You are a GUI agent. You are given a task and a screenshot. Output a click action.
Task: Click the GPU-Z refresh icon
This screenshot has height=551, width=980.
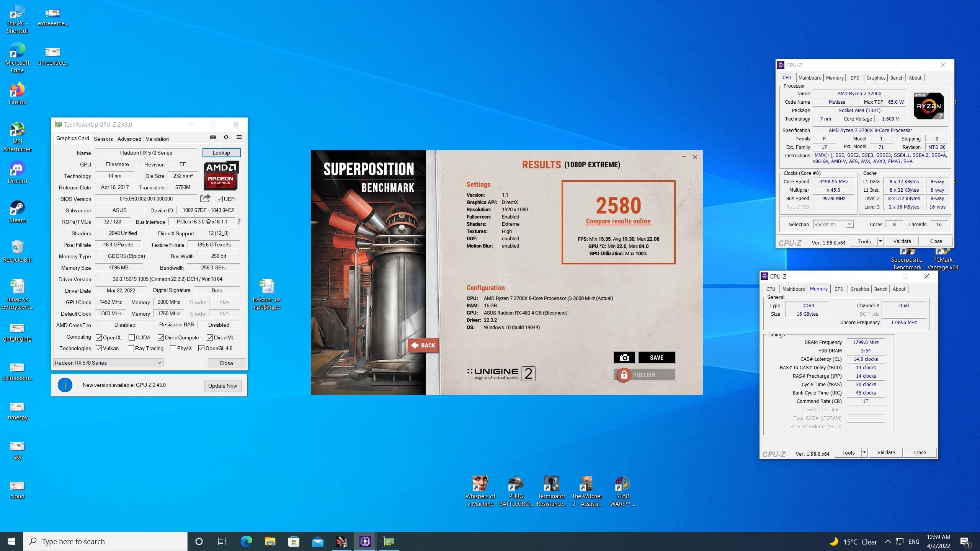pos(226,137)
